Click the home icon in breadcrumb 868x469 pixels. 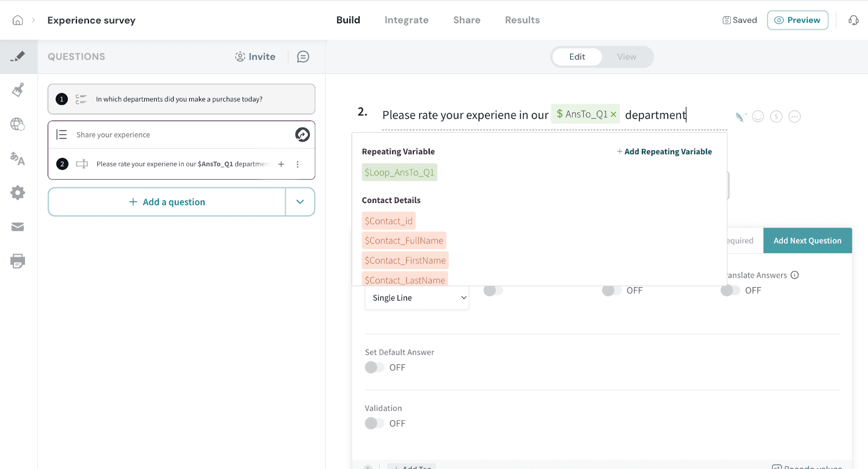click(18, 21)
